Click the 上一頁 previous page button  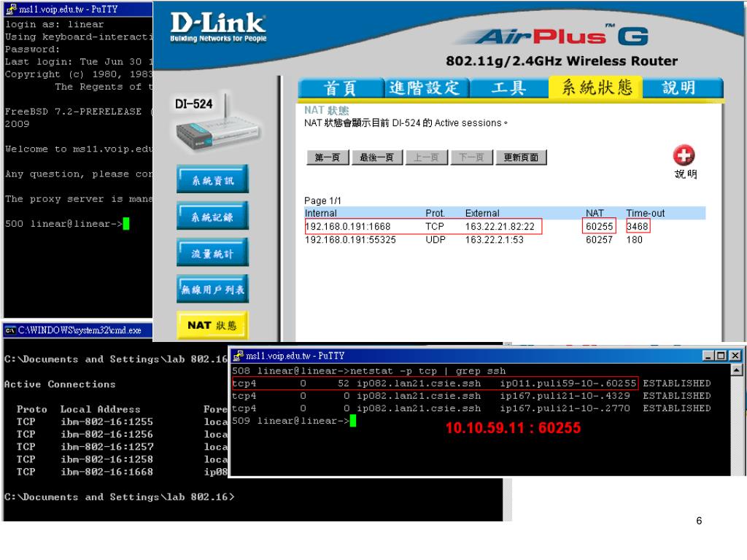[426, 157]
